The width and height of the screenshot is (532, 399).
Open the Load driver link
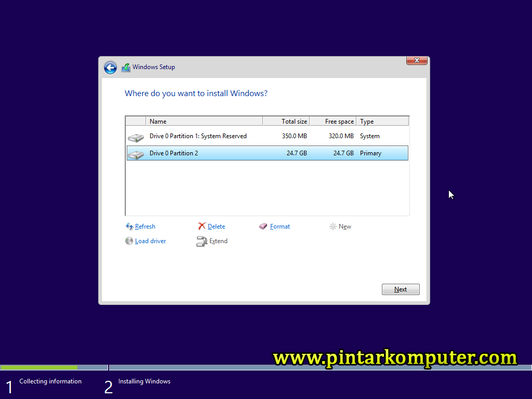[150, 241]
